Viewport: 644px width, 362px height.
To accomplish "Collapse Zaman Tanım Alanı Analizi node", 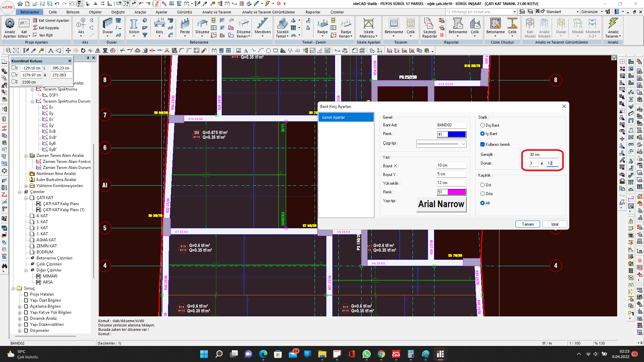I will coord(26,156).
